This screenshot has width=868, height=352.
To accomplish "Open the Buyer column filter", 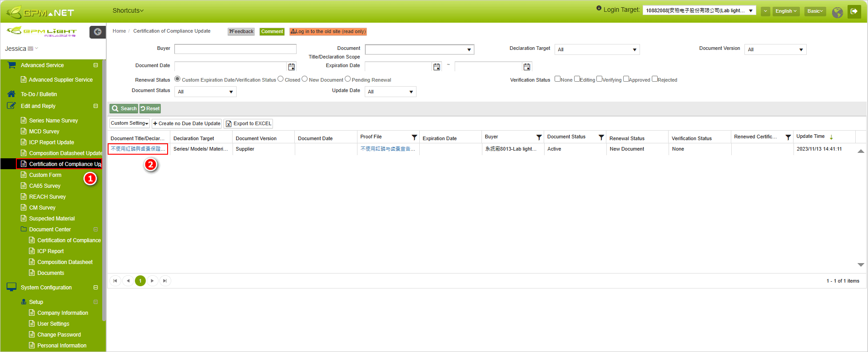I will click(539, 137).
